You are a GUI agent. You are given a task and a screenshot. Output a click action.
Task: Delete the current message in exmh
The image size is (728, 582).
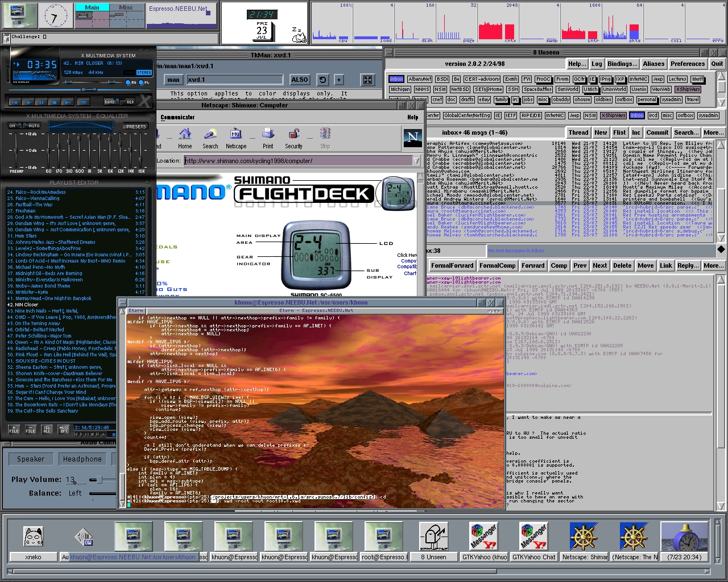pos(622,265)
